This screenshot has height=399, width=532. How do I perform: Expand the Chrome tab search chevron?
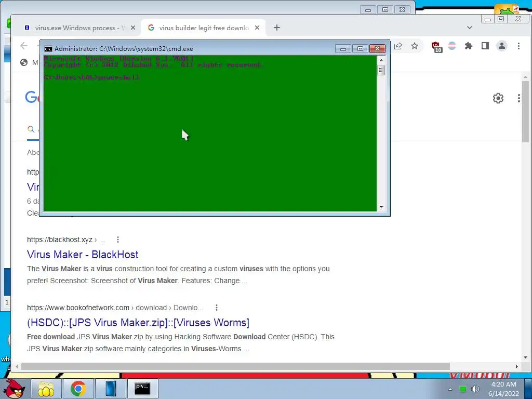[470, 28]
